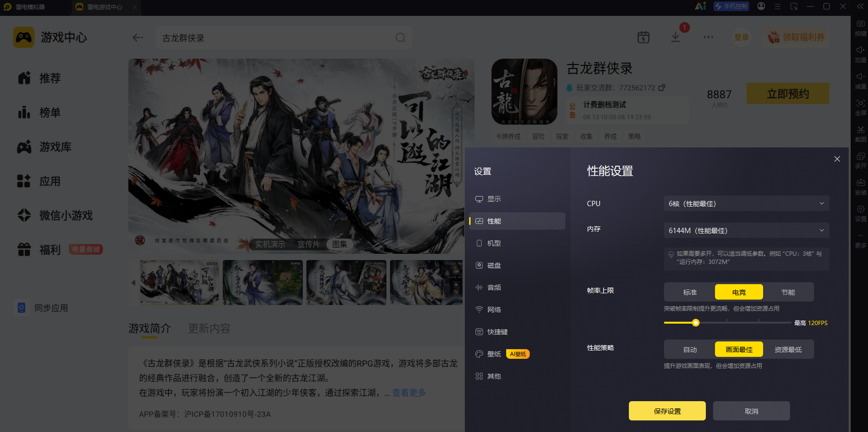Toggle 全屏 fullscreen mode in sidebar
Image resolution: width=868 pixels, height=432 pixels.
(860, 107)
